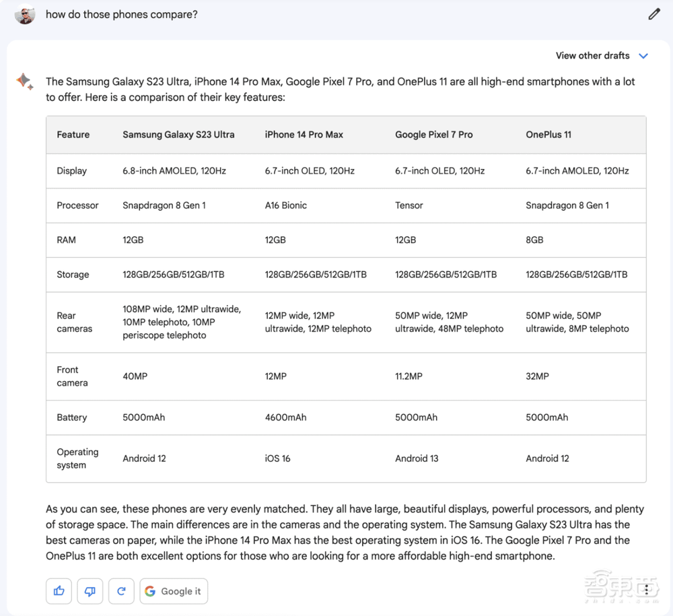This screenshot has height=616, width=673.
Task: Click the Feature column header
Action: 73,135
